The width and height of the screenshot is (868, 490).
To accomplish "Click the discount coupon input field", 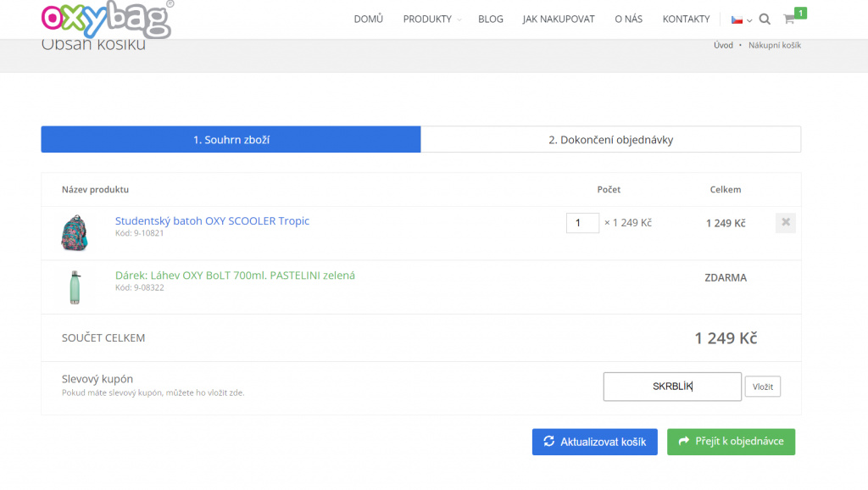I will [672, 387].
